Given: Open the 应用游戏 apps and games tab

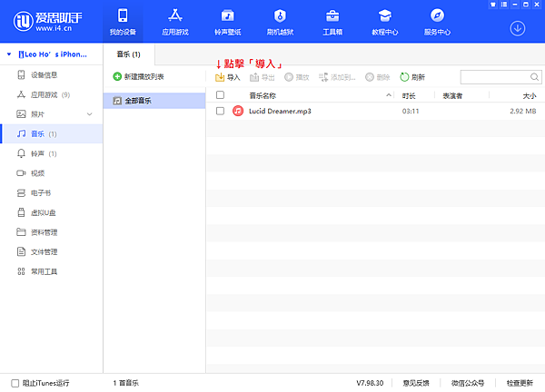Looking at the screenshot, I should 175,23.
